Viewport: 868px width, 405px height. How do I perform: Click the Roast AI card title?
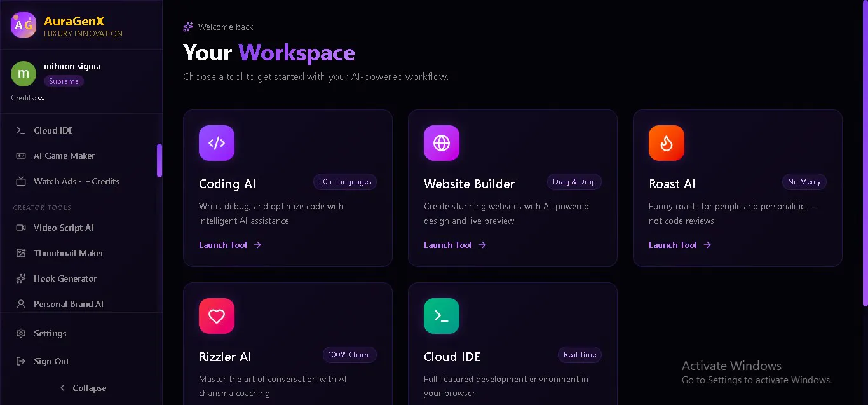[672, 184]
